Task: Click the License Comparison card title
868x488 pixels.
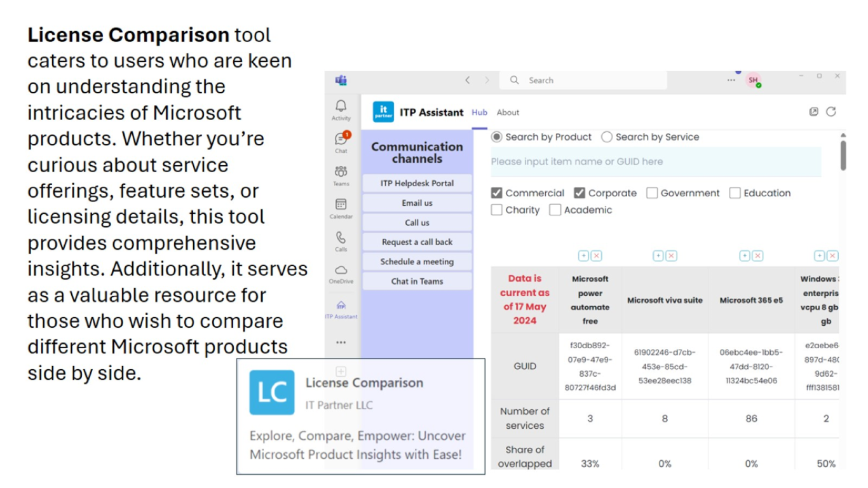Action: [x=364, y=383]
